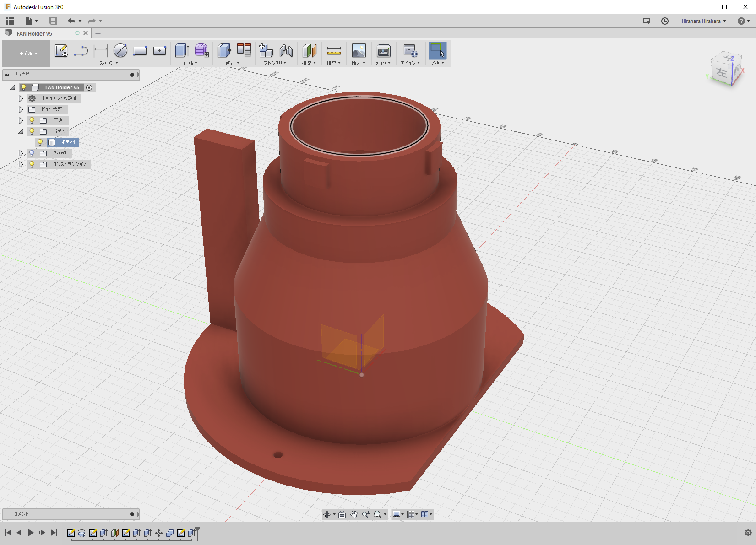This screenshot has height=545, width=756.
Task: Open the job status clock icon
Action: [665, 21]
